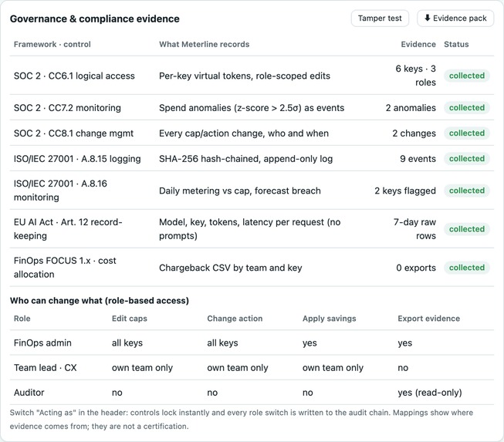Click the collected badge for FinOps FOCUS row

coord(467,268)
